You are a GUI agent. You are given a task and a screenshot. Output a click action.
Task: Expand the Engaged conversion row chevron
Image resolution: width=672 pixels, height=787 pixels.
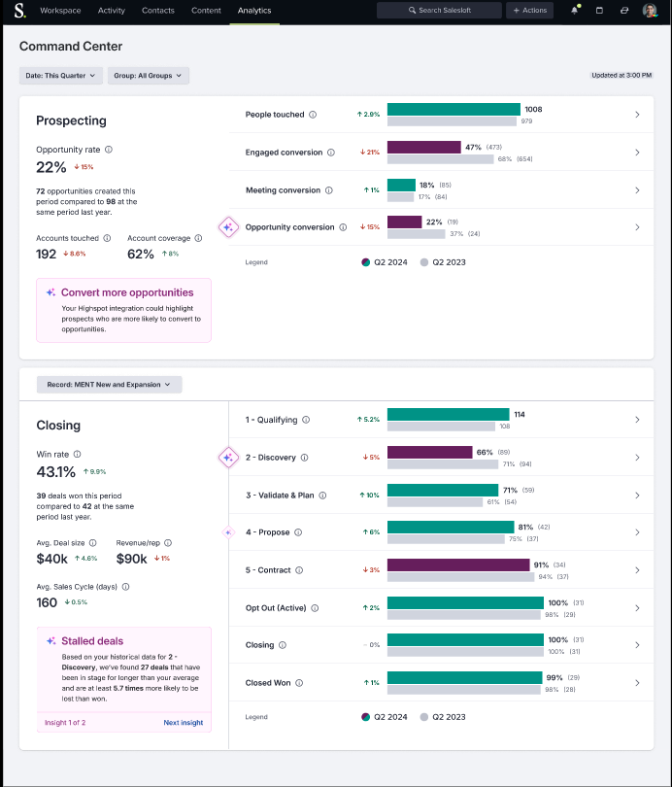click(637, 153)
